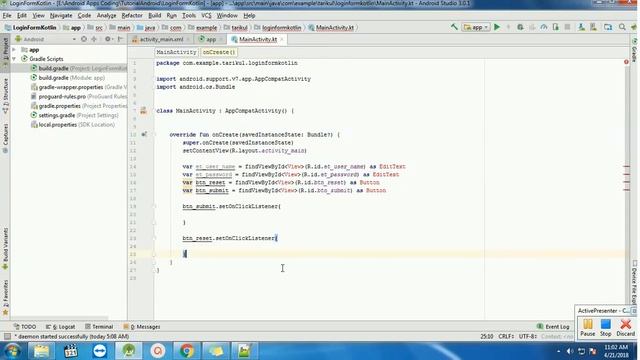Image resolution: width=640 pixels, height=360 pixels.
Task: Select build.gradle (Module: app) file
Action: 68,78
